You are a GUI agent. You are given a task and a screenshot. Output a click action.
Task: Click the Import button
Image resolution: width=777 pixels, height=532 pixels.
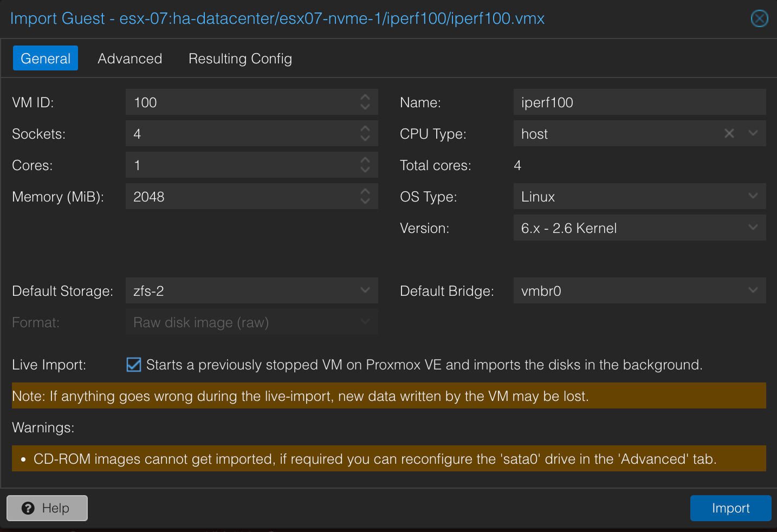[x=730, y=508]
